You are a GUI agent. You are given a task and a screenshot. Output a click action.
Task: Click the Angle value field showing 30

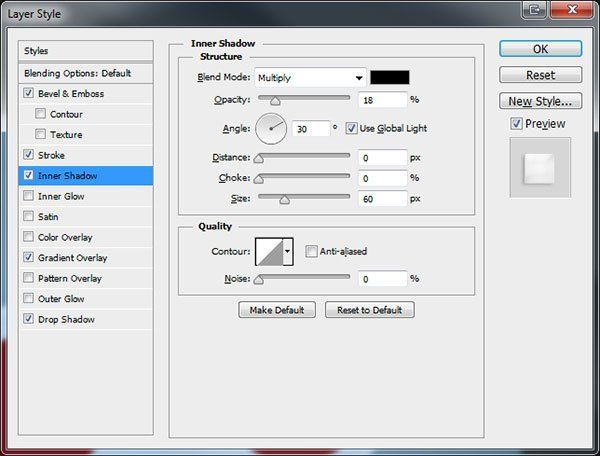[311, 129]
